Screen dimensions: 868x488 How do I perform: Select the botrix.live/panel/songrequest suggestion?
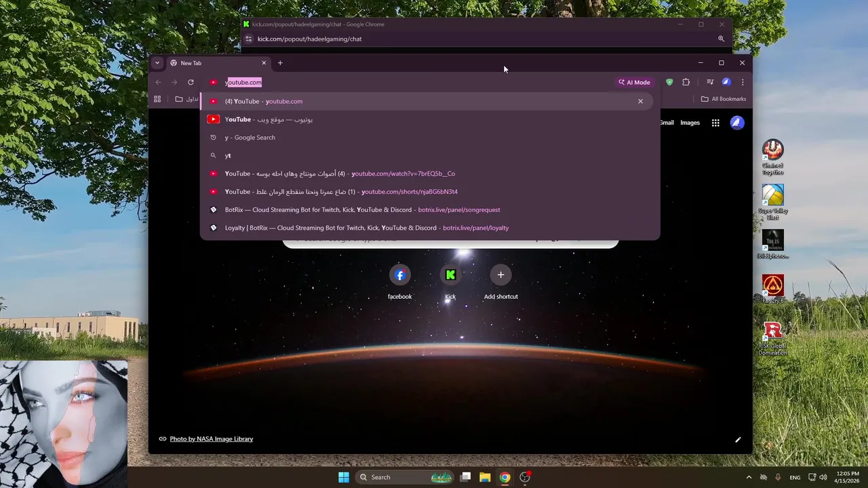pyautogui.click(x=430, y=209)
